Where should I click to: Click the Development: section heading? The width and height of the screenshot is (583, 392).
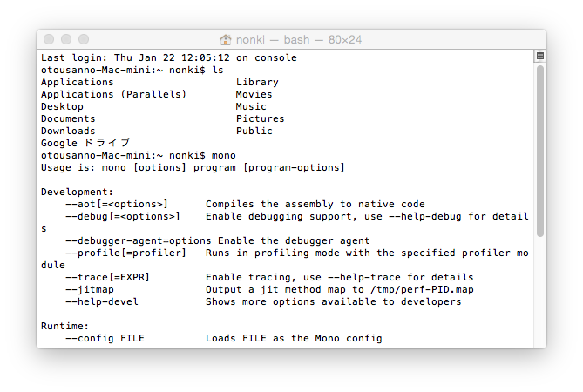pyautogui.click(x=77, y=192)
